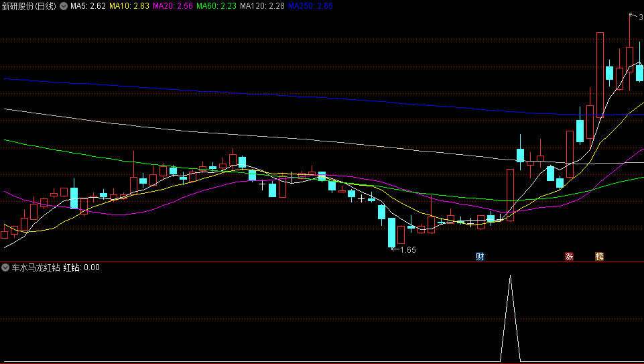Expand the 车水马龙红钻 indicator dropdown arrow
Image resolution: width=644 pixels, height=364 pixels.
coord(5,267)
